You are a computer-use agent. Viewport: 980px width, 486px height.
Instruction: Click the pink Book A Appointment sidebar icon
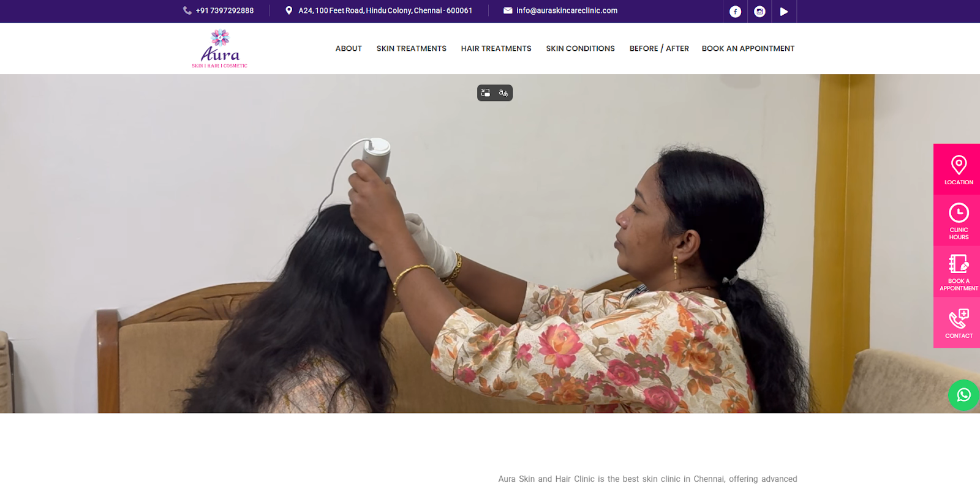pyautogui.click(x=959, y=272)
